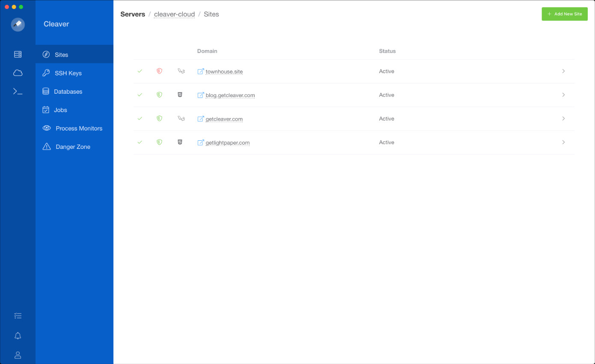The width and height of the screenshot is (595, 364).
Task: Click Servers breadcrumb
Action: pyautogui.click(x=133, y=14)
